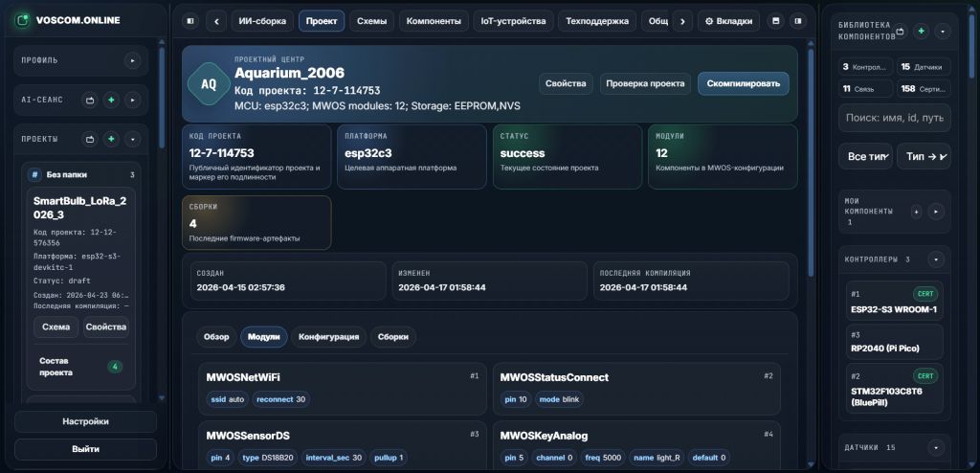Screen dimensions: 980x473
Task: Collapse Библиотека компонентов section
Action: point(943,31)
